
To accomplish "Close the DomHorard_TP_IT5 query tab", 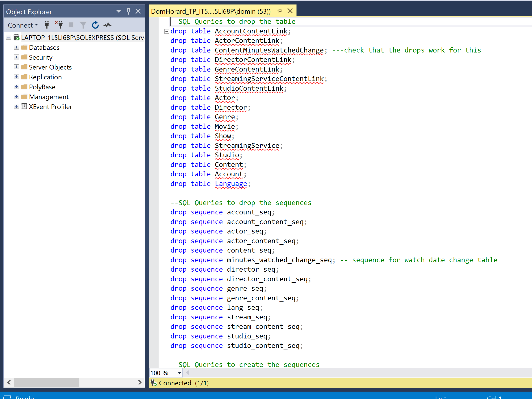I will tap(290, 11).
